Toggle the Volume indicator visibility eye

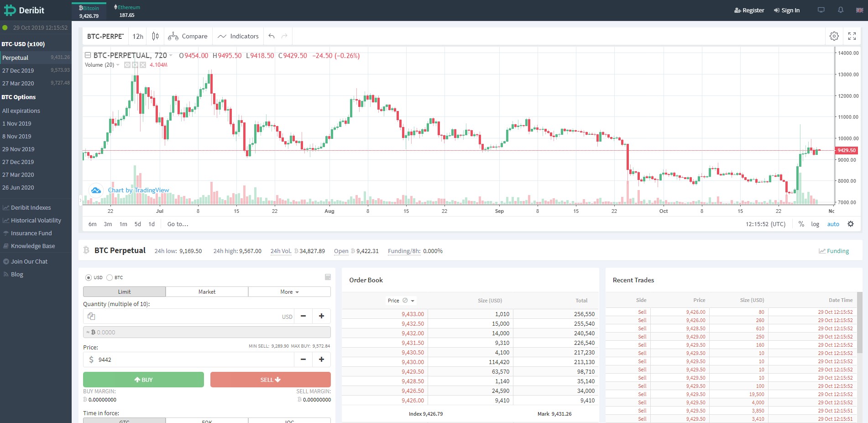point(127,65)
